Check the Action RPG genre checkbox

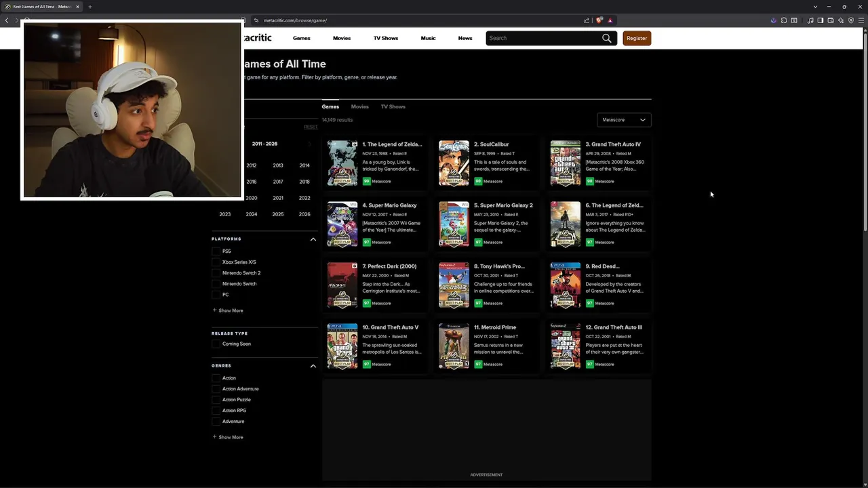[216, 411]
